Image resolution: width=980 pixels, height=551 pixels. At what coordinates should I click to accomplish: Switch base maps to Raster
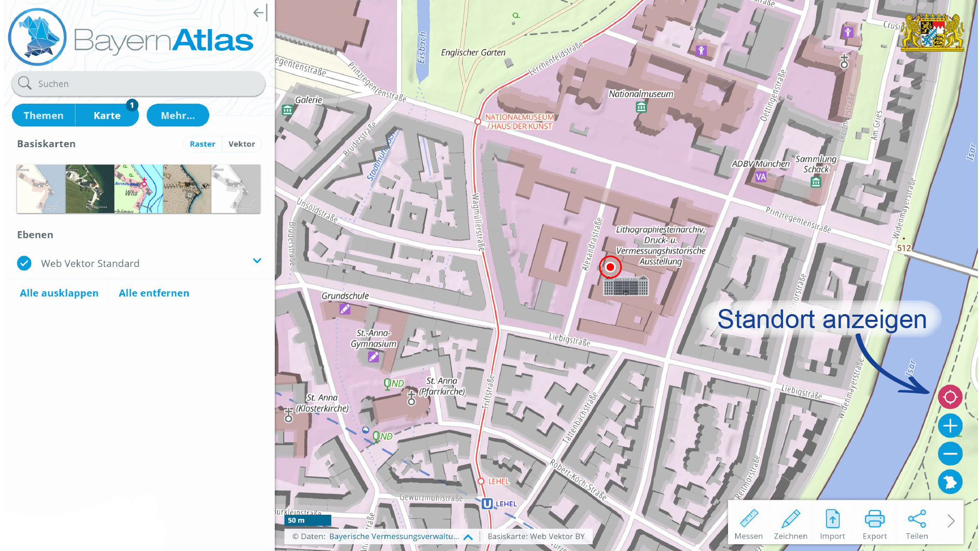click(x=202, y=144)
